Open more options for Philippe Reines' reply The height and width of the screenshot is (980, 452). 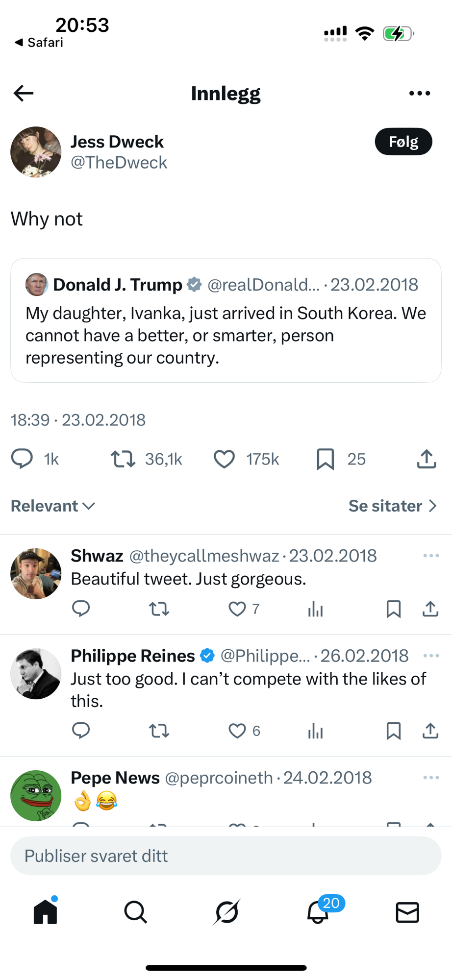pos(431,656)
